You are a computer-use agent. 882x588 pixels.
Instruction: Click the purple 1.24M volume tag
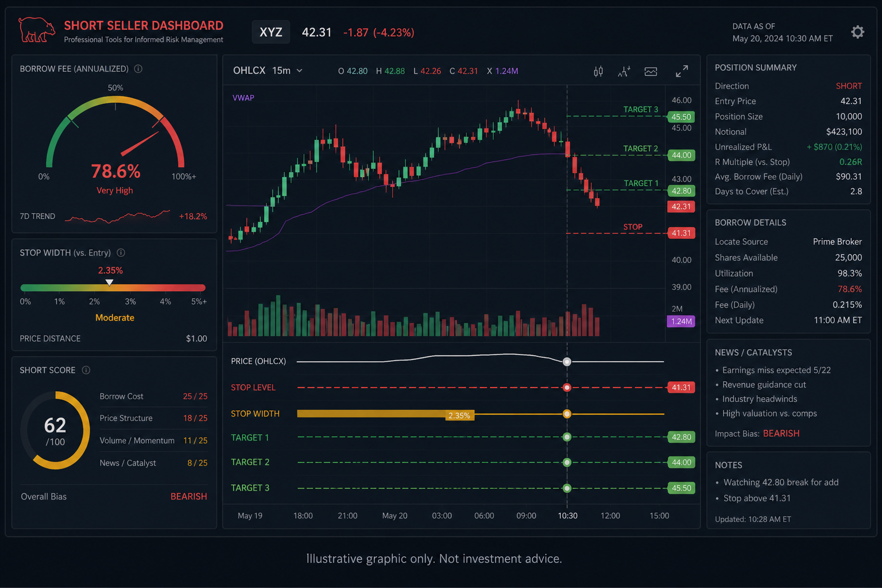[x=681, y=321]
